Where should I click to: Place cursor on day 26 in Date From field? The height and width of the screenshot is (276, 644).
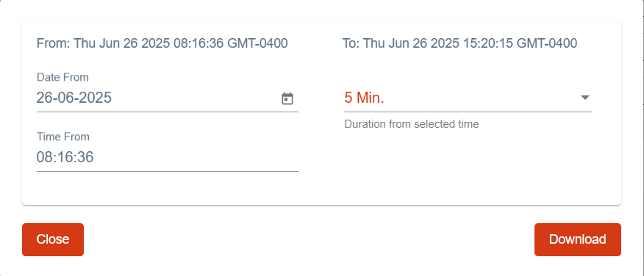44,98
